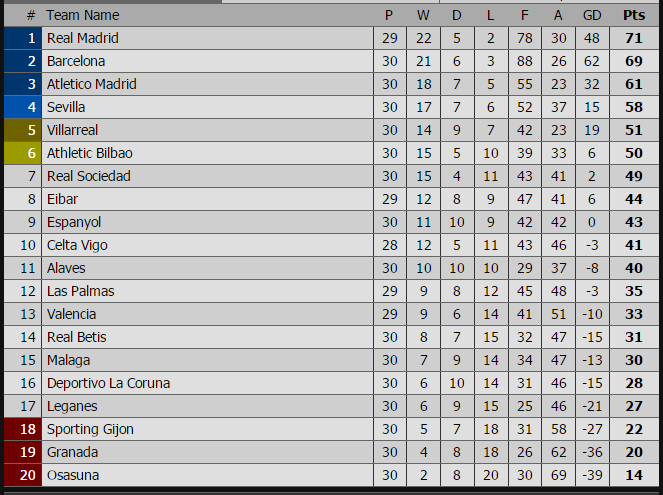The width and height of the screenshot is (663, 495).
Task: Select Real Madrid's 71 points cell
Action: point(634,38)
